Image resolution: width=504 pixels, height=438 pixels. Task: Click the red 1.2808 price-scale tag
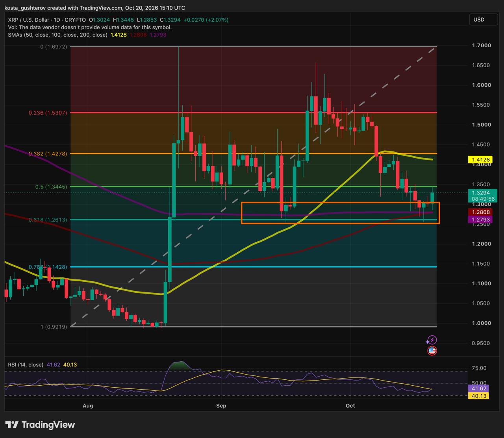480,212
